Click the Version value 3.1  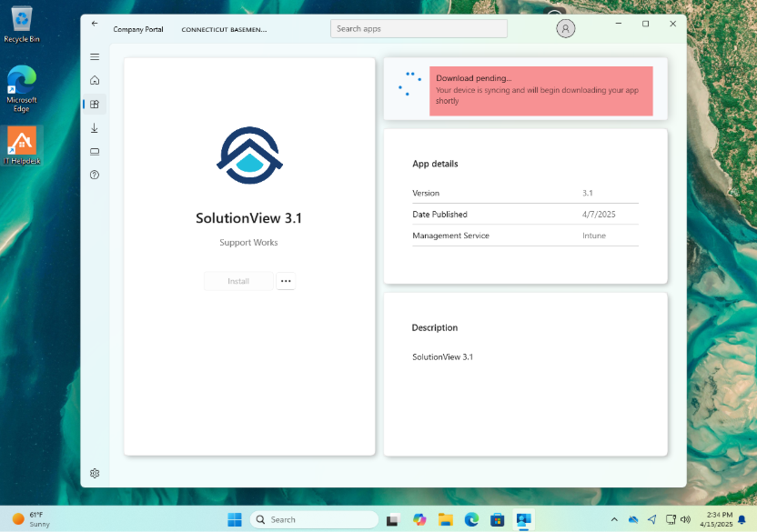click(588, 193)
